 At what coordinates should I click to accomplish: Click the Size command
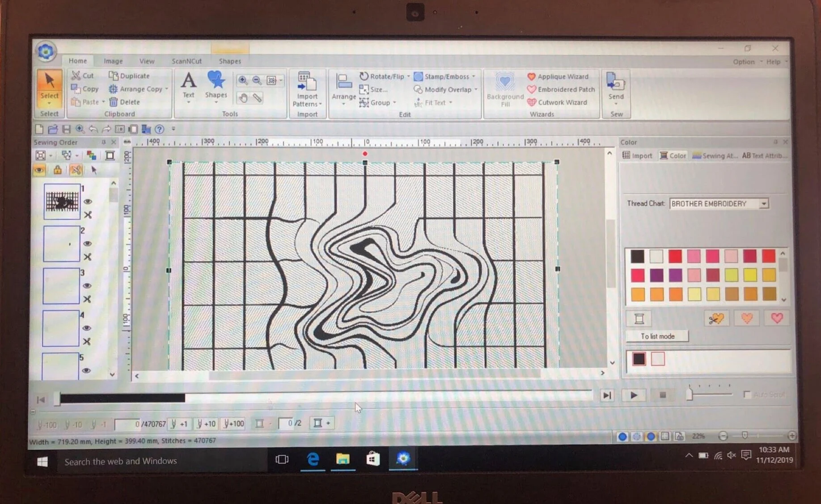(x=374, y=89)
